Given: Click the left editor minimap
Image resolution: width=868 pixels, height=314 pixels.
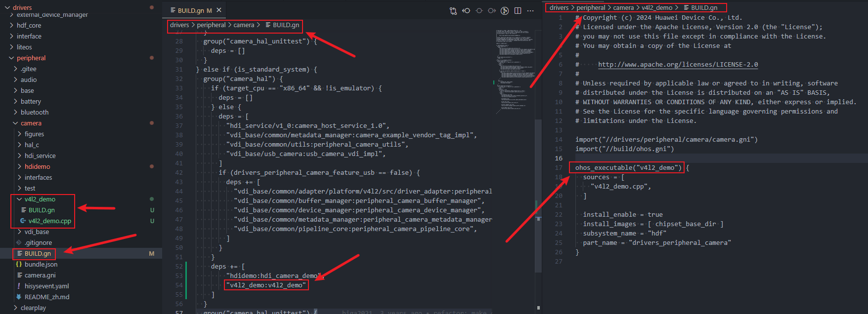Looking at the screenshot, I should [515, 72].
